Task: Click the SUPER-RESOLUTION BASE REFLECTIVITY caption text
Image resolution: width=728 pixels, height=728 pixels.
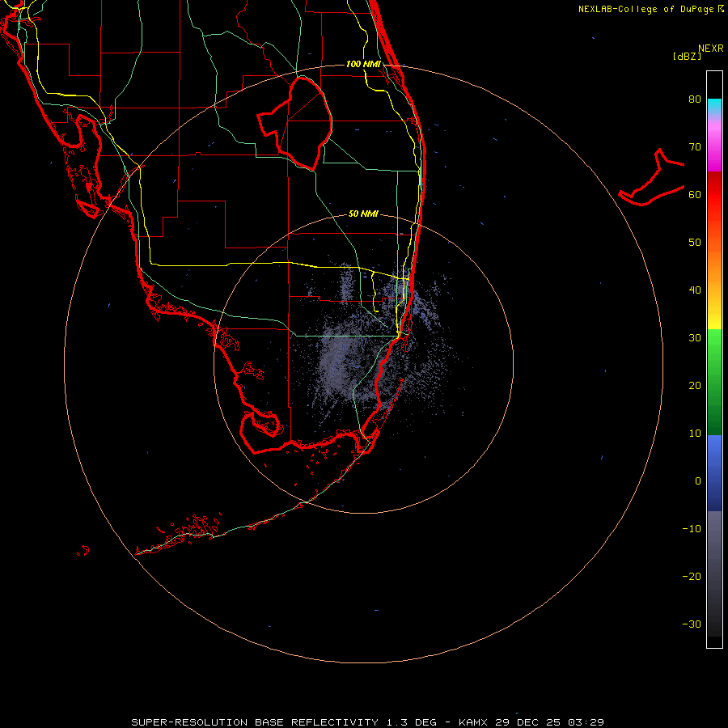Action: click(255, 722)
